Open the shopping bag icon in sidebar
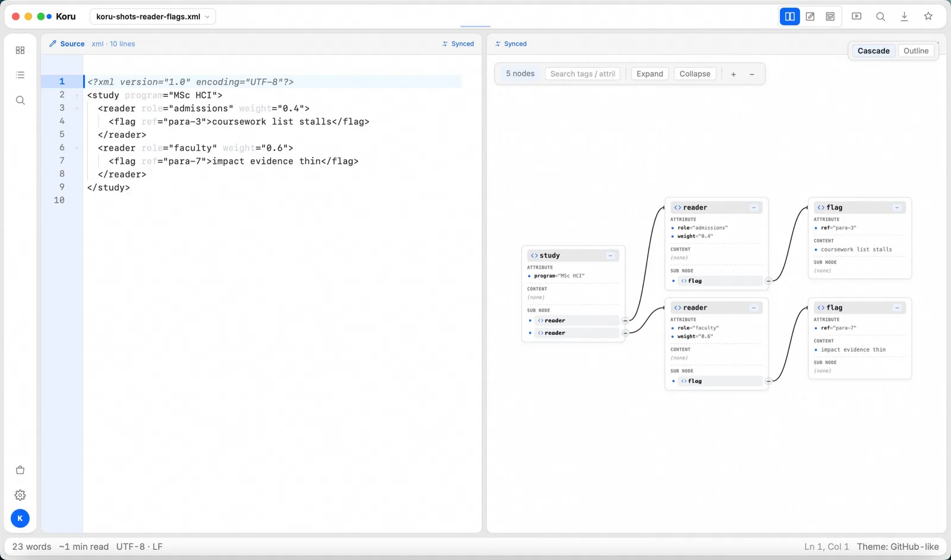The width and height of the screenshot is (951, 560). click(20, 470)
